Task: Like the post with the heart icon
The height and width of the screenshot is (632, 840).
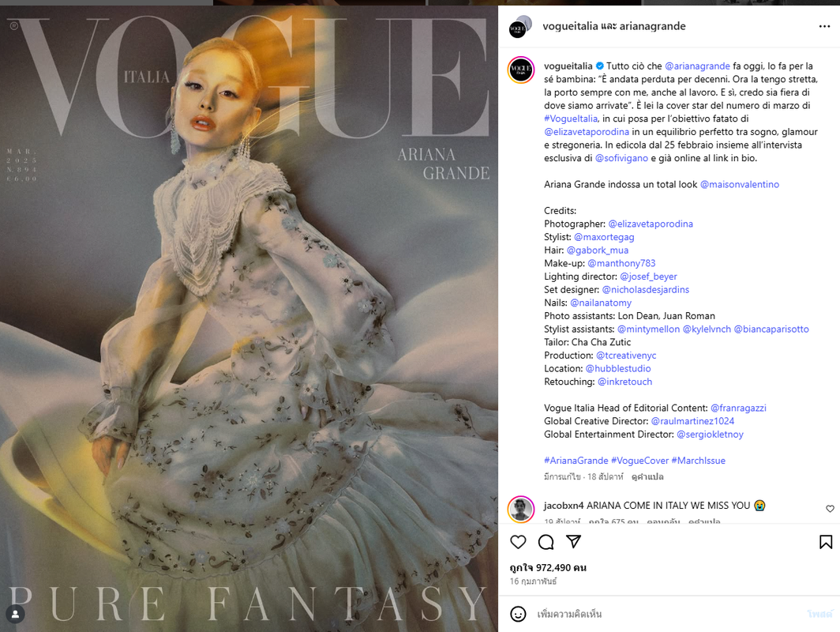Action: tap(518, 542)
